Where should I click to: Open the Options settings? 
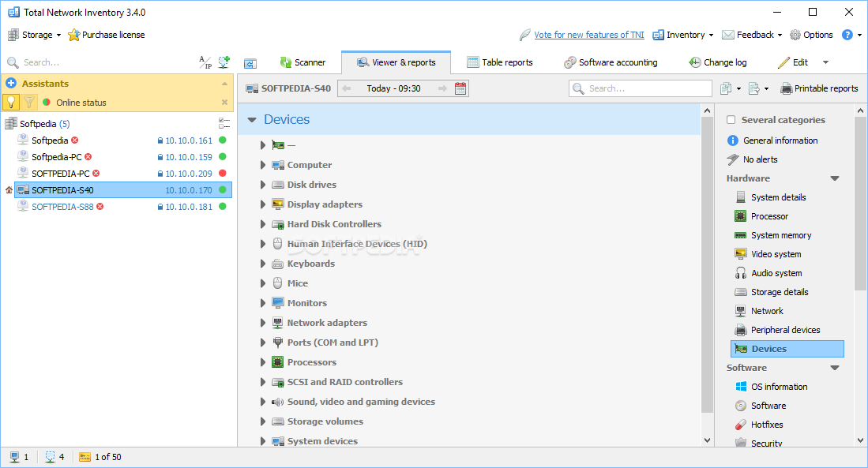pyautogui.click(x=811, y=35)
